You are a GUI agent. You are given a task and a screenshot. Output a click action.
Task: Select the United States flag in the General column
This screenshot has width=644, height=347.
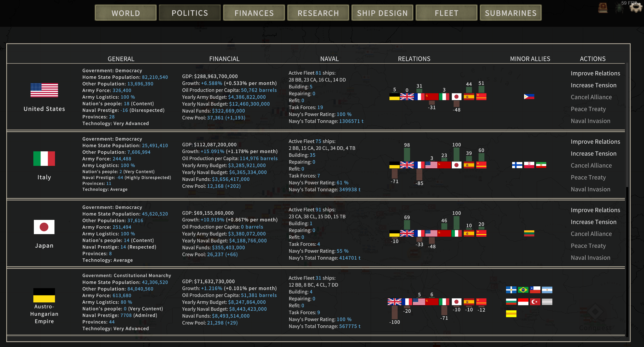(x=44, y=90)
